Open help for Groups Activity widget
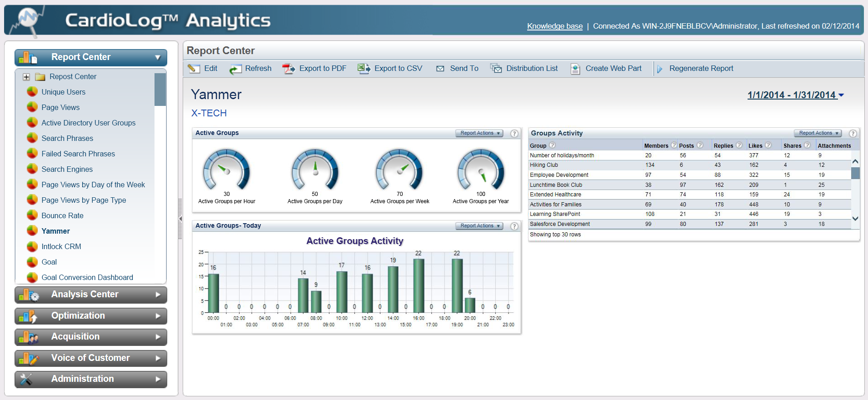 pos(853,133)
